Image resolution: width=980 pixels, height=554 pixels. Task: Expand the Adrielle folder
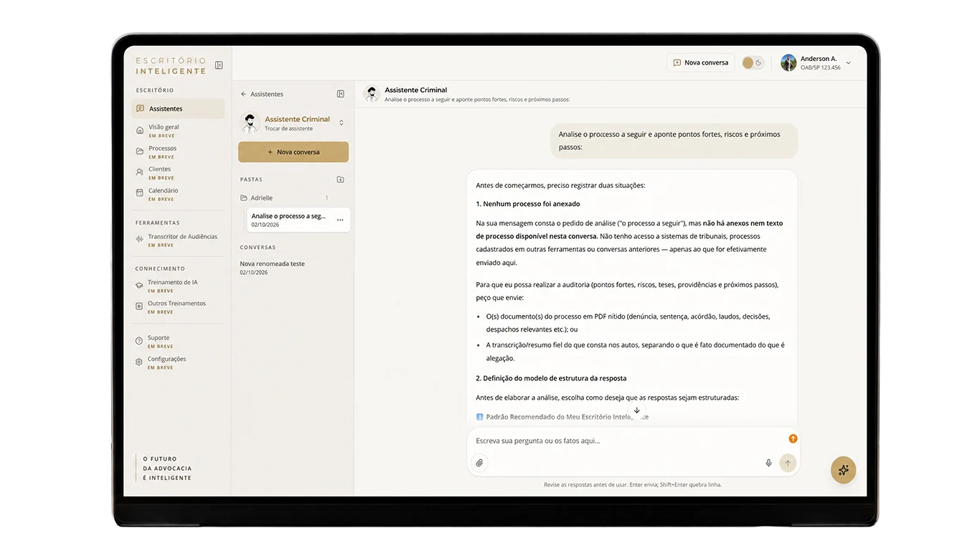click(x=285, y=198)
